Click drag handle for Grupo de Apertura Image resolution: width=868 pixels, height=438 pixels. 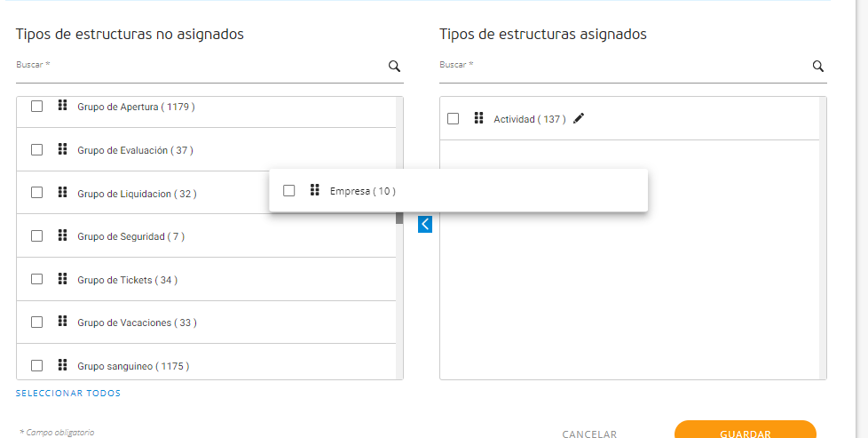pos(62,106)
